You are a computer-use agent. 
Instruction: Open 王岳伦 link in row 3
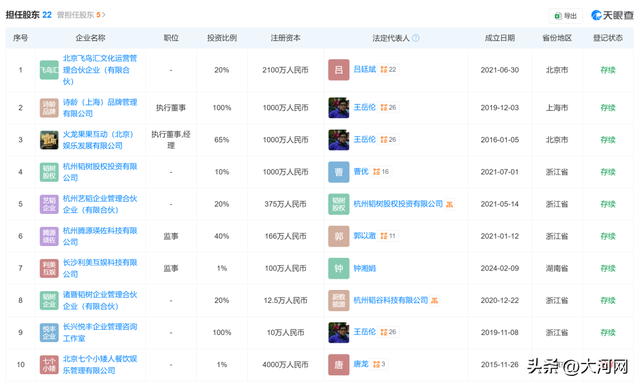(x=364, y=139)
